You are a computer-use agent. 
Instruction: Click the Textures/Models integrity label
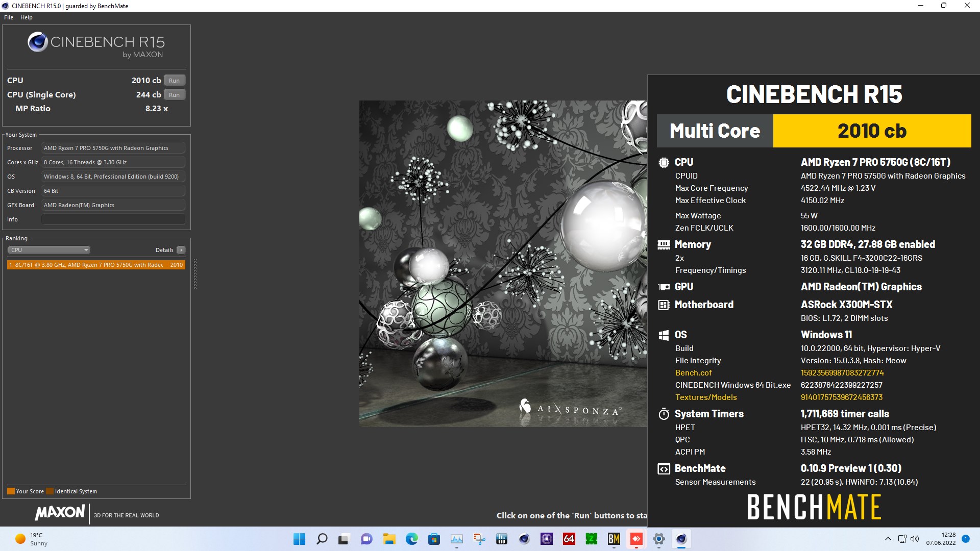click(x=706, y=397)
